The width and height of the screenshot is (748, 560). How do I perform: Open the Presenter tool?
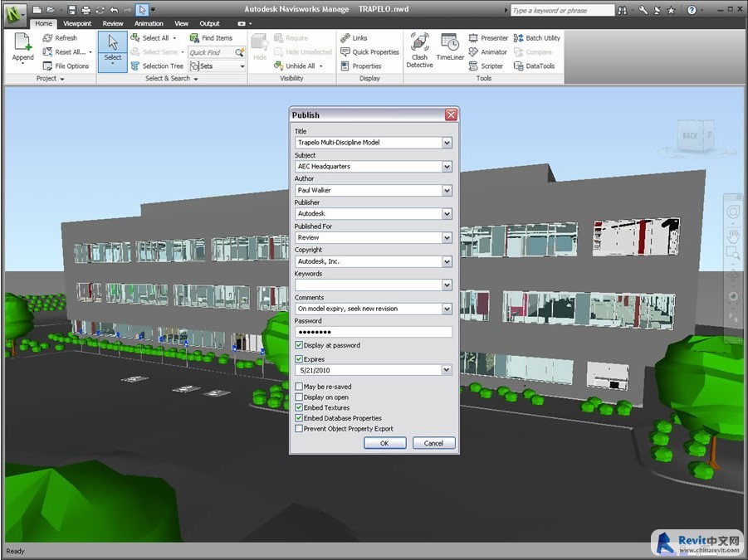tap(488, 38)
